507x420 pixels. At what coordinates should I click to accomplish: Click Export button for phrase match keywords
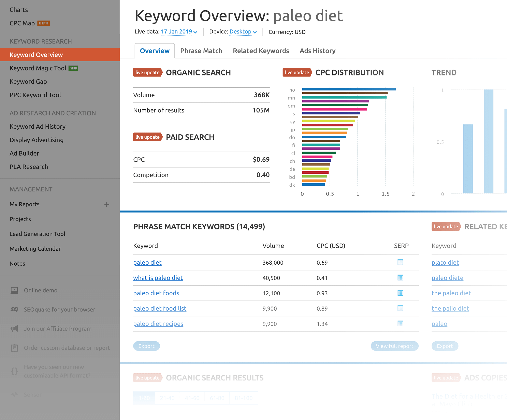pos(146,346)
